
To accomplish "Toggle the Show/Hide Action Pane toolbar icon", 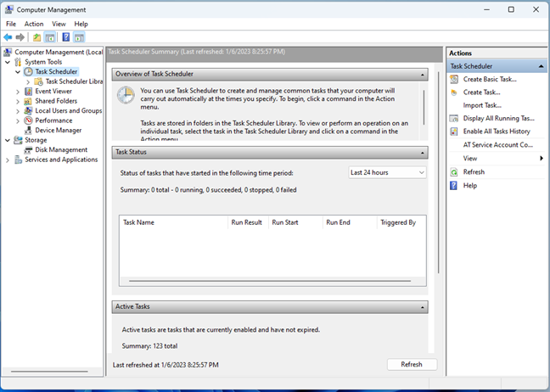I will (x=79, y=37).
